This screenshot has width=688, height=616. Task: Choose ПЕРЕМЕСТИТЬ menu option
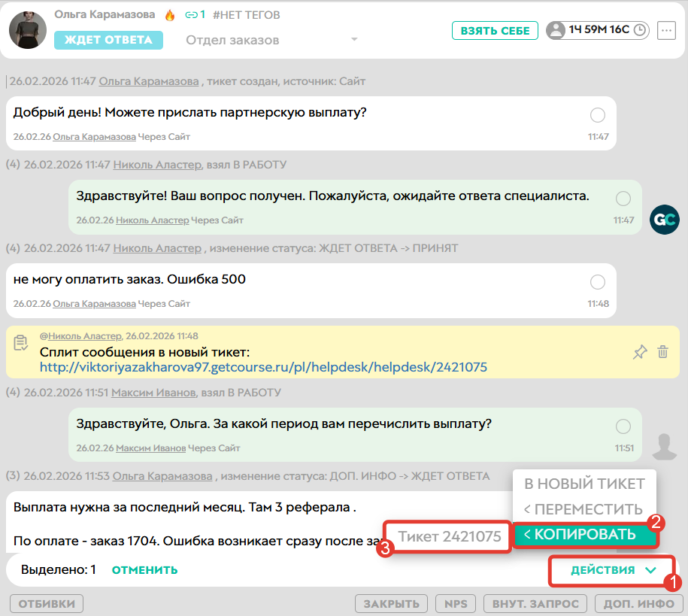tap(583, 509)
